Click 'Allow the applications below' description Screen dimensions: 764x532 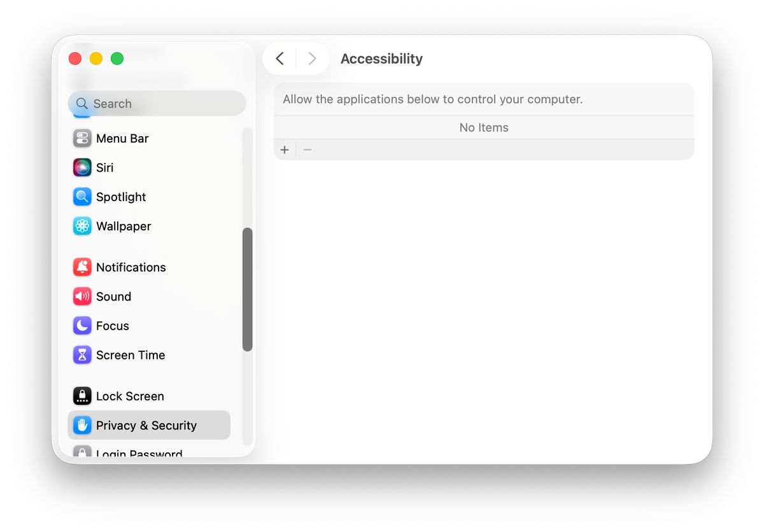point(433,99)
